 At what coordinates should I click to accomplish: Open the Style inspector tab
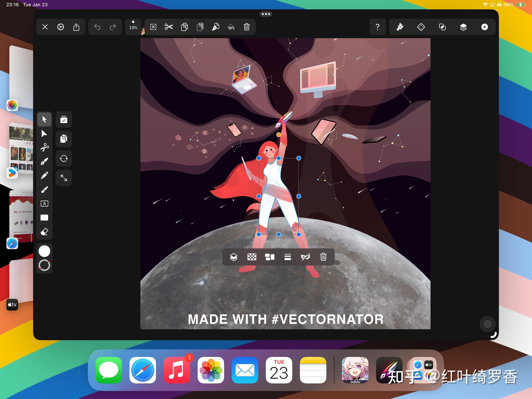tap(400, 27)
